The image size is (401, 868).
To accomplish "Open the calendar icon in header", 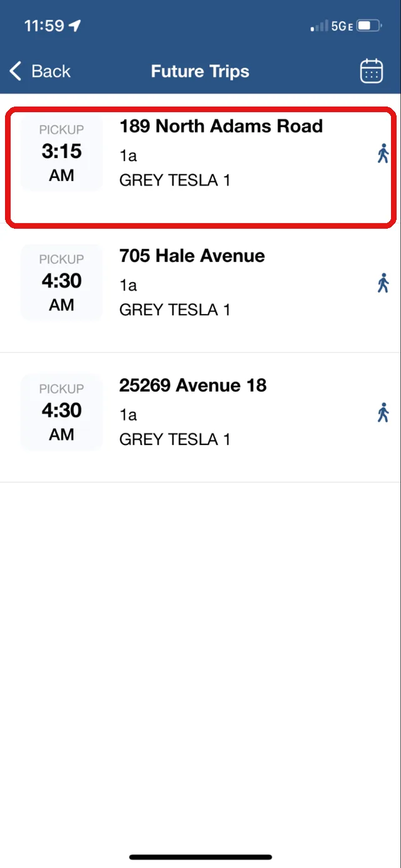I will click(372, 71).
